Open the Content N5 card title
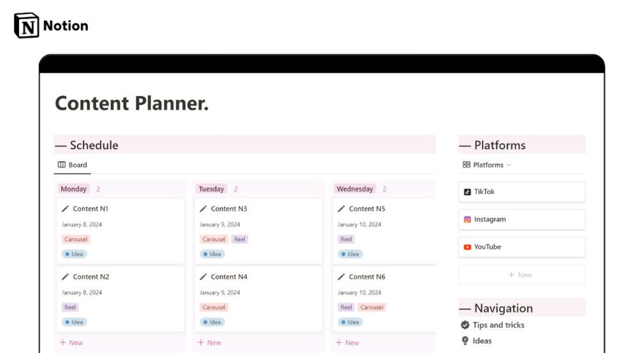The width and height of the screenshot is (644, 353). coord(367,209)
